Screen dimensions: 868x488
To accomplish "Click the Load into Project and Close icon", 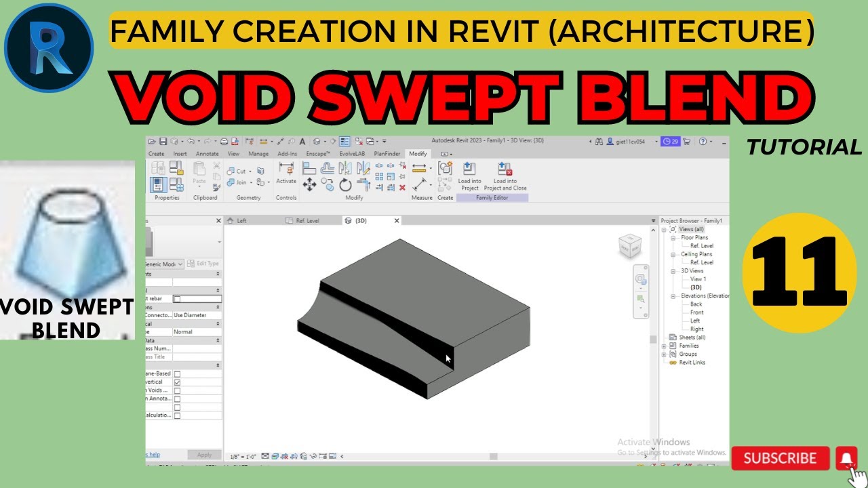I will [x=505, y=169].
